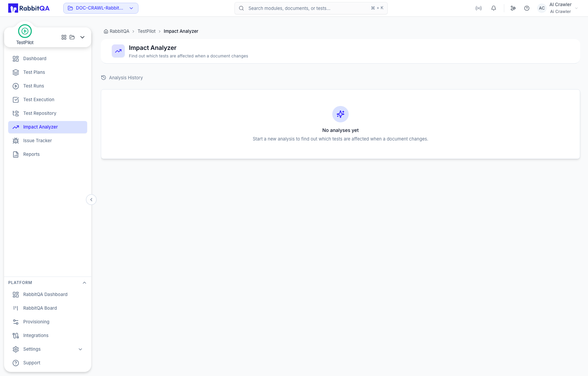588x376 pixels.
Task: Open Integrations page
Action: click(48, 336)
